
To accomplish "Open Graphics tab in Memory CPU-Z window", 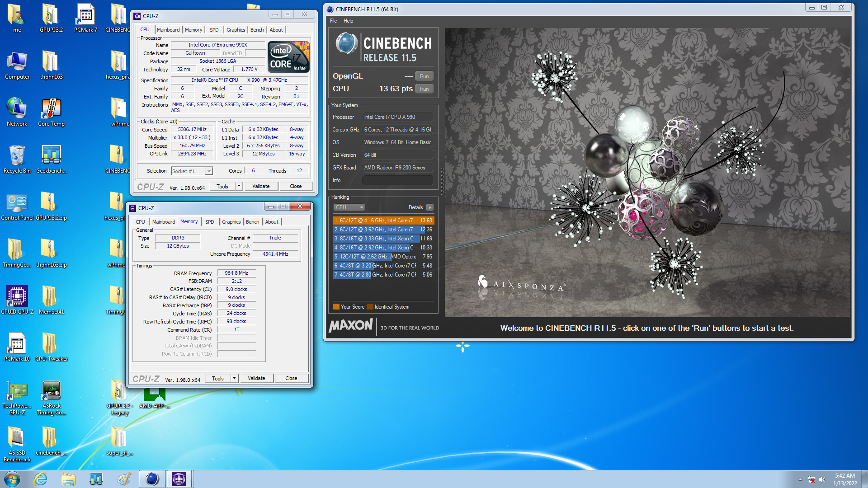I will coord(231,222).
